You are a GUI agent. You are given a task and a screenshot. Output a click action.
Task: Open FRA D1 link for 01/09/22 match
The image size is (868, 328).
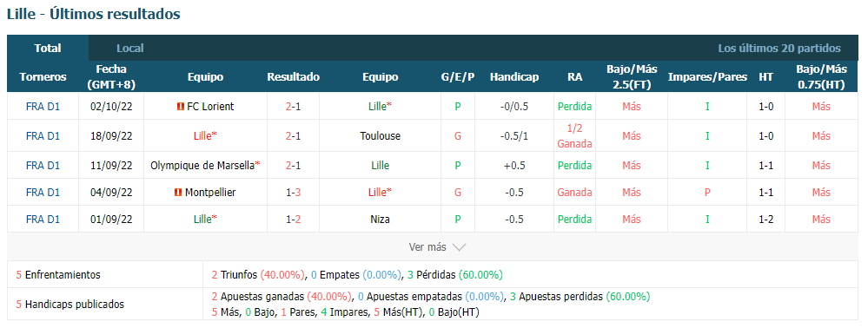pos(43,219)
